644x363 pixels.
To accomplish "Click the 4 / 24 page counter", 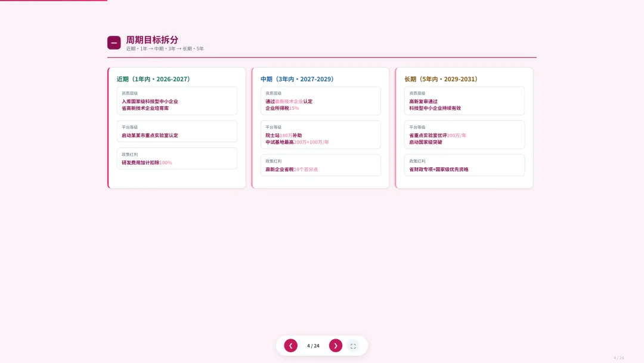I will [x=313, y=346].
